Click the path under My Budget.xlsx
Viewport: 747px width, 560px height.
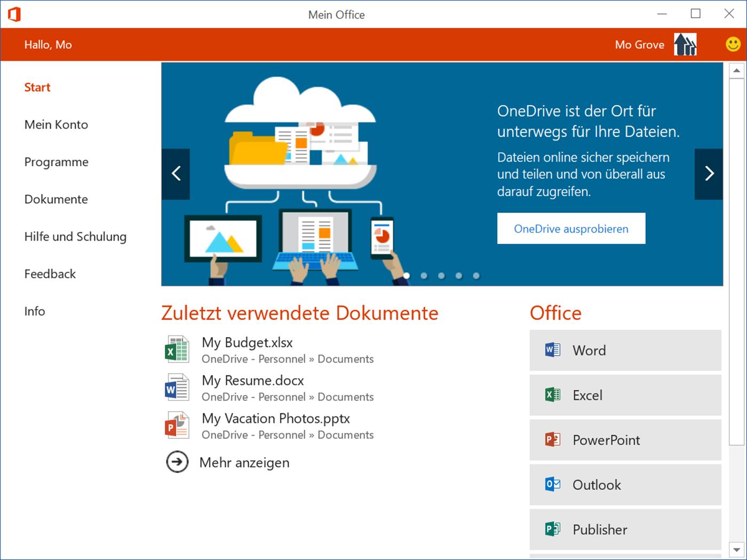(288, 359)
